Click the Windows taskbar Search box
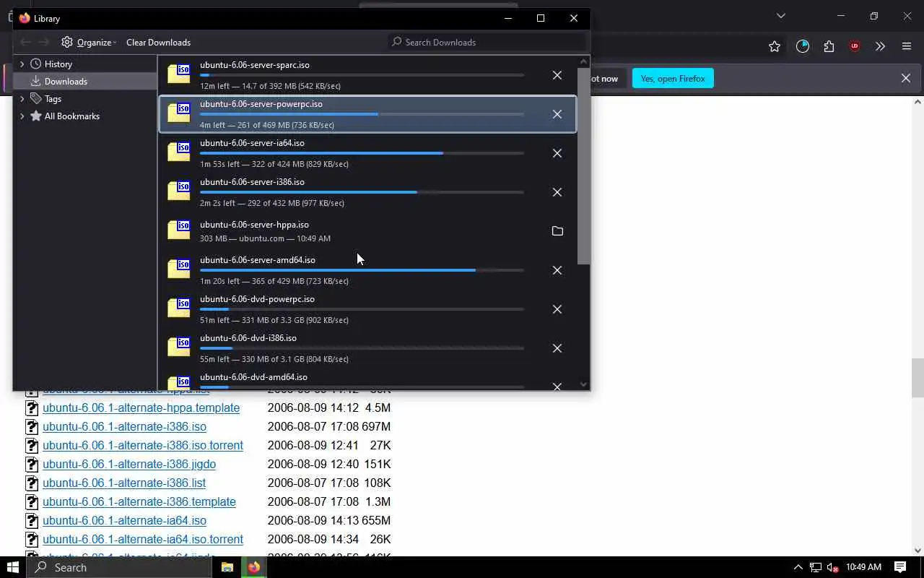This screenshot has height=578, width=924. tap(119, 567)
